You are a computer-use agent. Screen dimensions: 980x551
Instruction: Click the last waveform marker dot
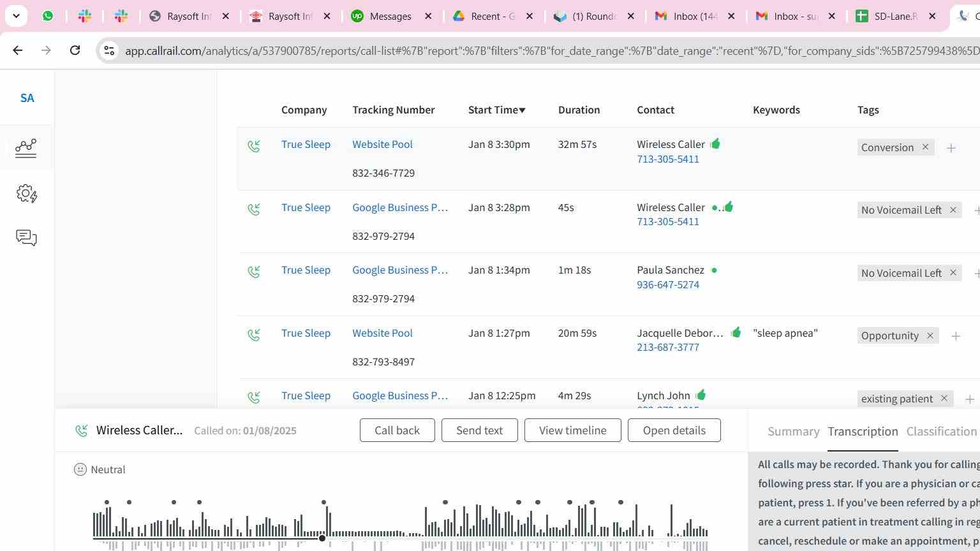621,503
